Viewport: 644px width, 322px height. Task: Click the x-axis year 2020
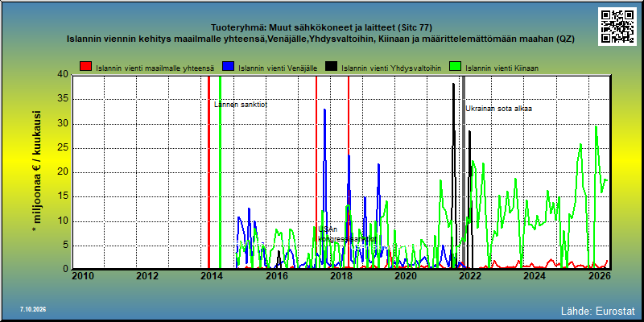pos(406,275)
